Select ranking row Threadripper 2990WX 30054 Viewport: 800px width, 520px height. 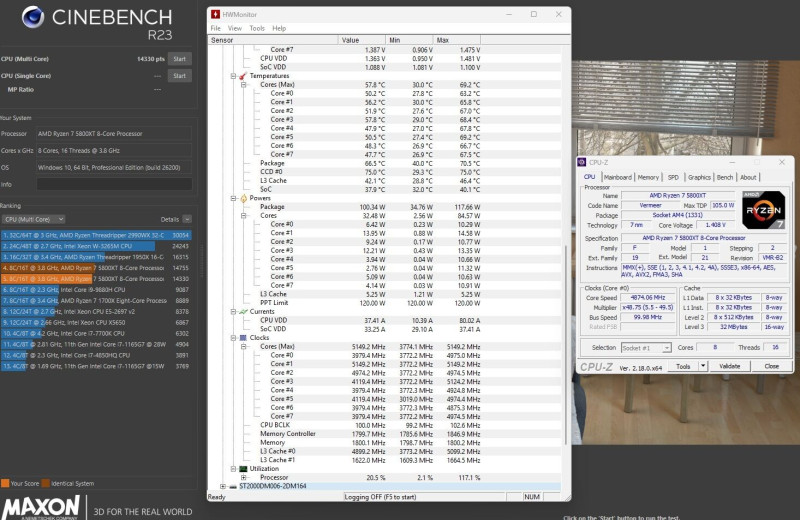click(x=96, y=235)
